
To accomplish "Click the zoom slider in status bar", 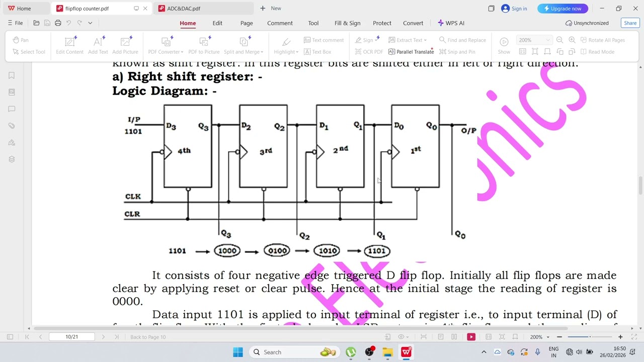I will click(x=590, y=337).
